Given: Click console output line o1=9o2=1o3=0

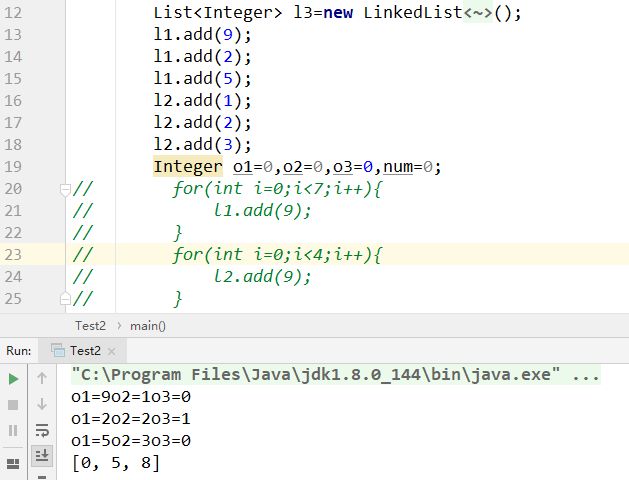Looking at the screenshot, I should tap(131, 397).
